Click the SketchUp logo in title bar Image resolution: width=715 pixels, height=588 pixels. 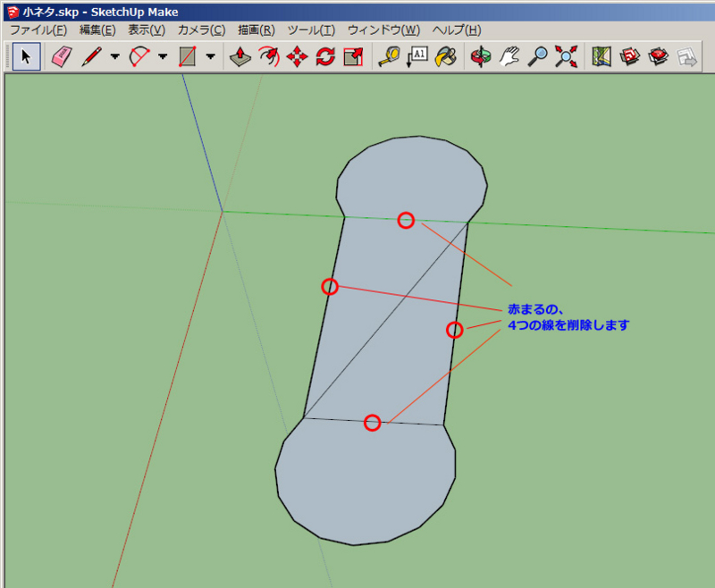tap(13, 12)
